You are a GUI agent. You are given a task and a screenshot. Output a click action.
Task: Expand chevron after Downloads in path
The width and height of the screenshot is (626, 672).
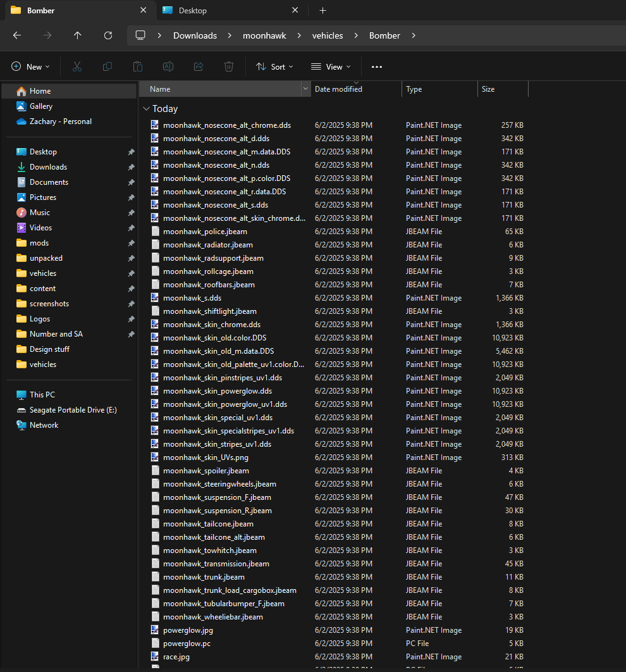click(230, 35)
